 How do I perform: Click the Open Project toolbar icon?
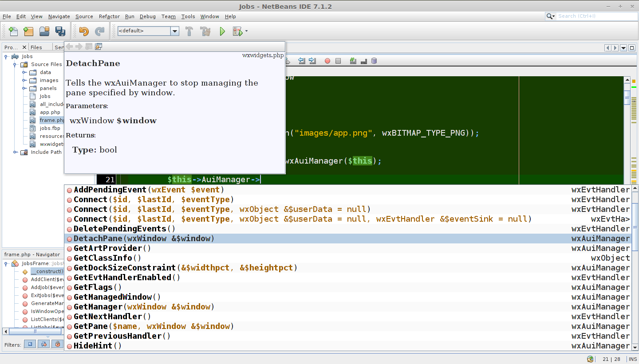pyautogui.click(x=44, y=31)
